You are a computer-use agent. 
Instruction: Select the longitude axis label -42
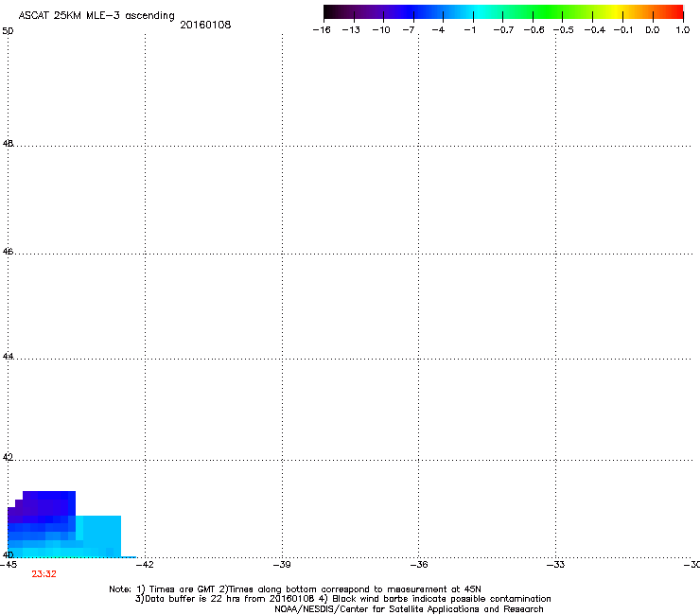(145, 565)
